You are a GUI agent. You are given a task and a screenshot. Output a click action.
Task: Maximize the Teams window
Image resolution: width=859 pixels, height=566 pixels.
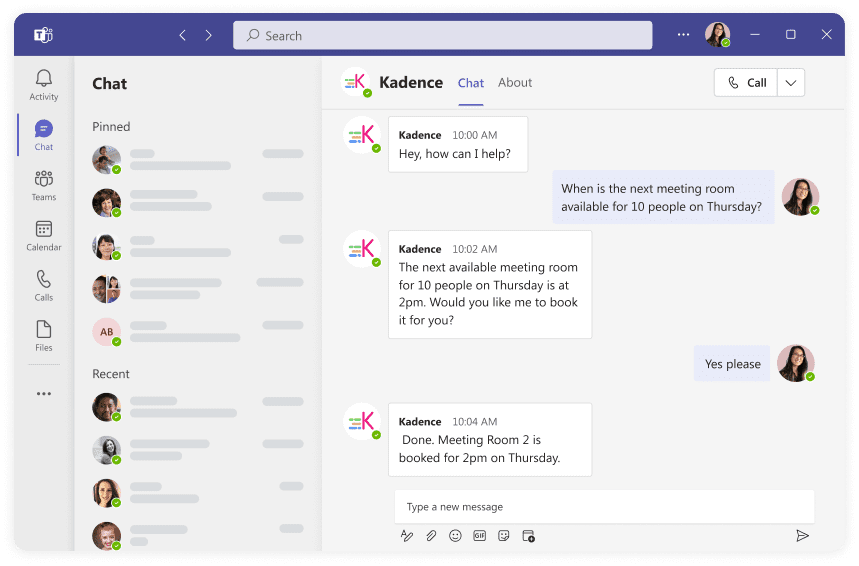[x=791, y=35]
